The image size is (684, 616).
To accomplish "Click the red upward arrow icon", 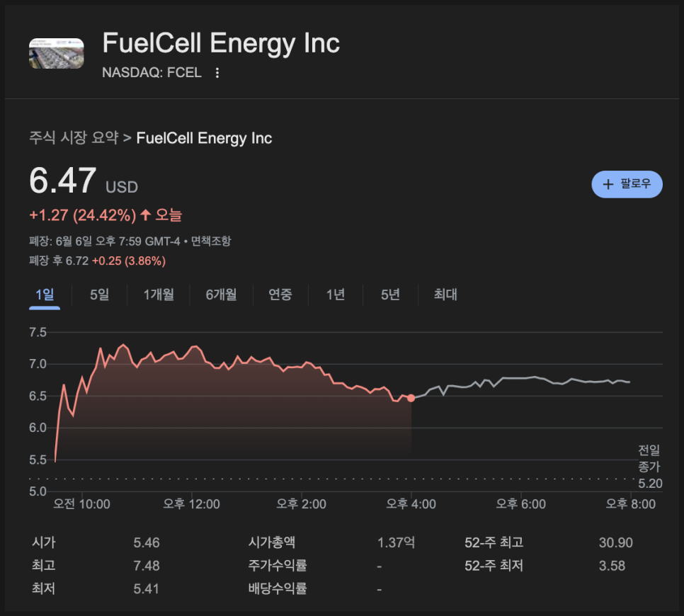I will point(146,215).
